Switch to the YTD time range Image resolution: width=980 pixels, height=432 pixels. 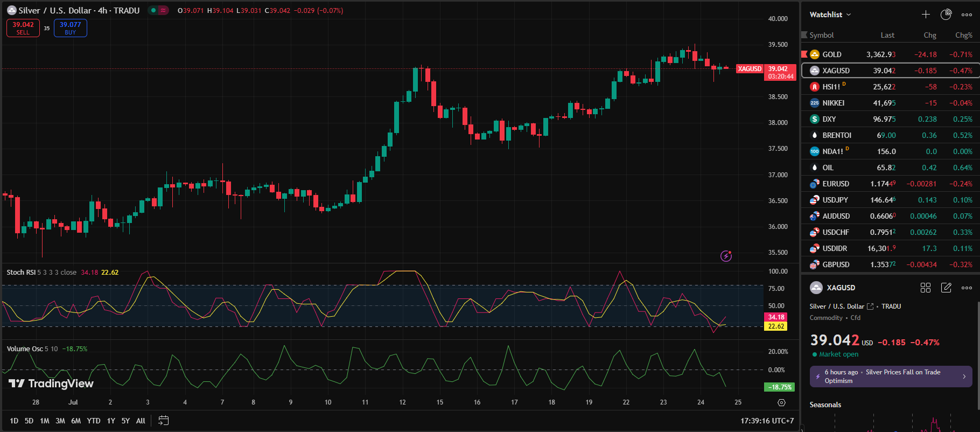point(94,421)
